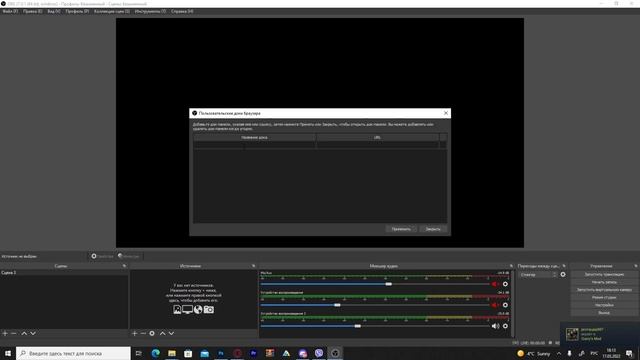Click the dock name input cell

254,144
